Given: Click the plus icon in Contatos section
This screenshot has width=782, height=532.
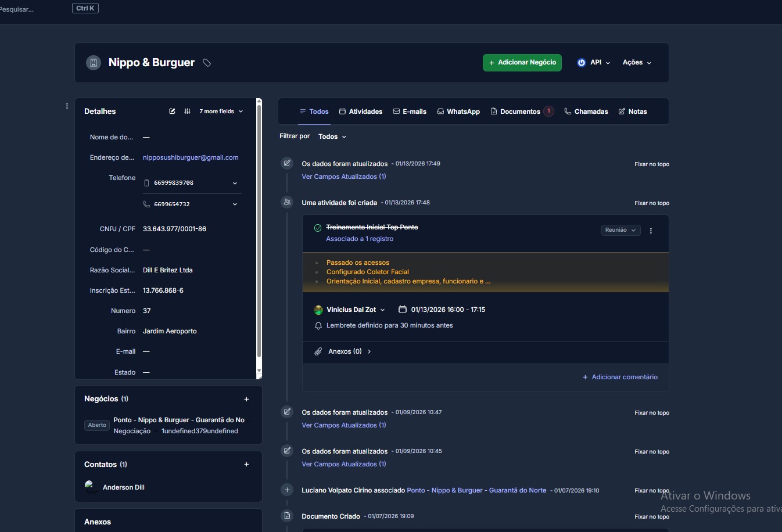Looking at the screenshot, I should (x=246, y=465).
